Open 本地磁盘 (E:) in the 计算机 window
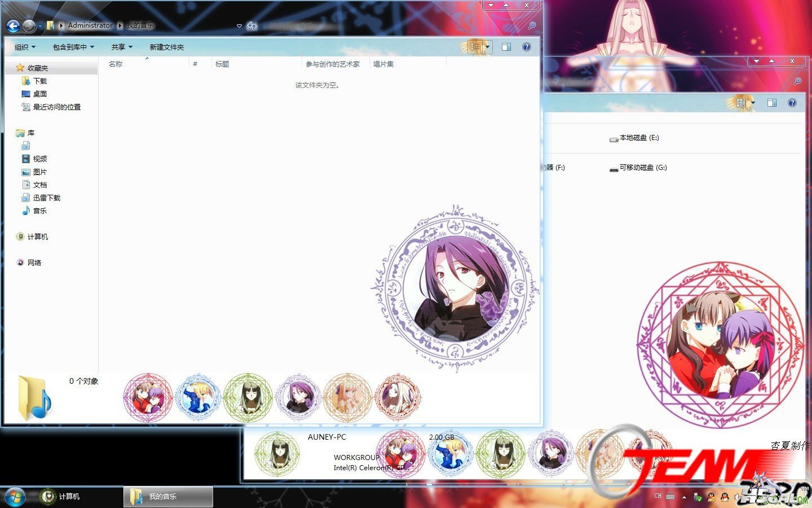 [x=634, y=138]
